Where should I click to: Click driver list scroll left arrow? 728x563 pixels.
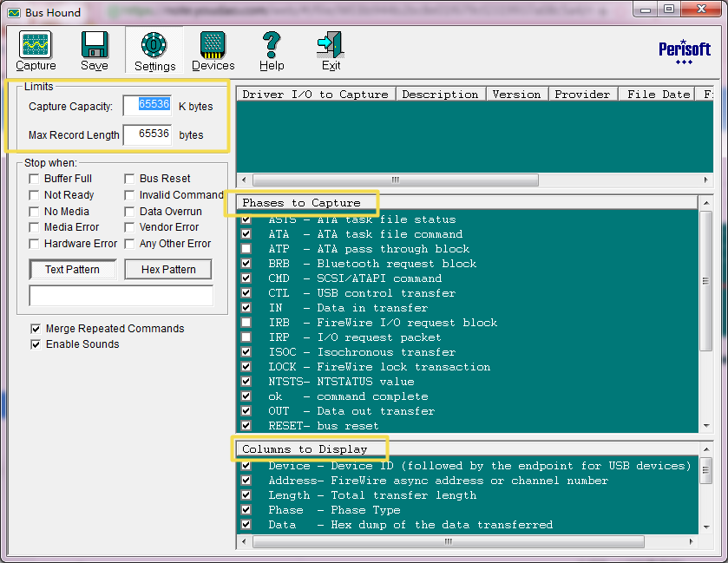tap(244, 180)
